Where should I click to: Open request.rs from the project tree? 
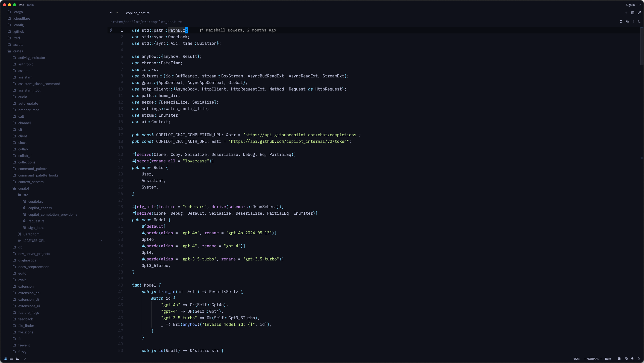pyautogui.click(x=36, y=221)
